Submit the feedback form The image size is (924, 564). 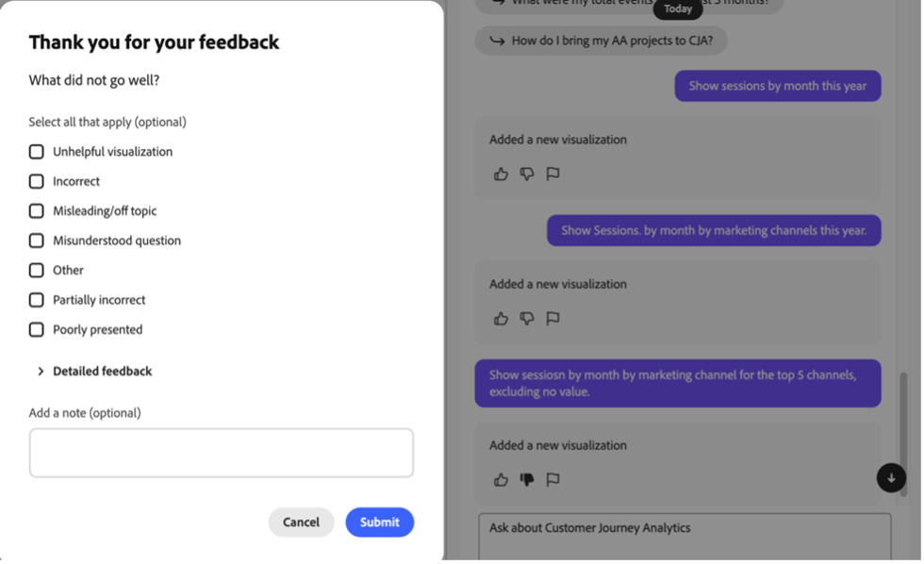point(379,523)
